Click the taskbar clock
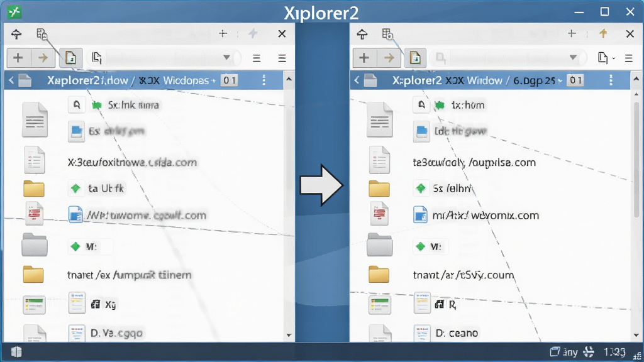The image size is (644, 362). pyautogui.click(x=614, y=352)
